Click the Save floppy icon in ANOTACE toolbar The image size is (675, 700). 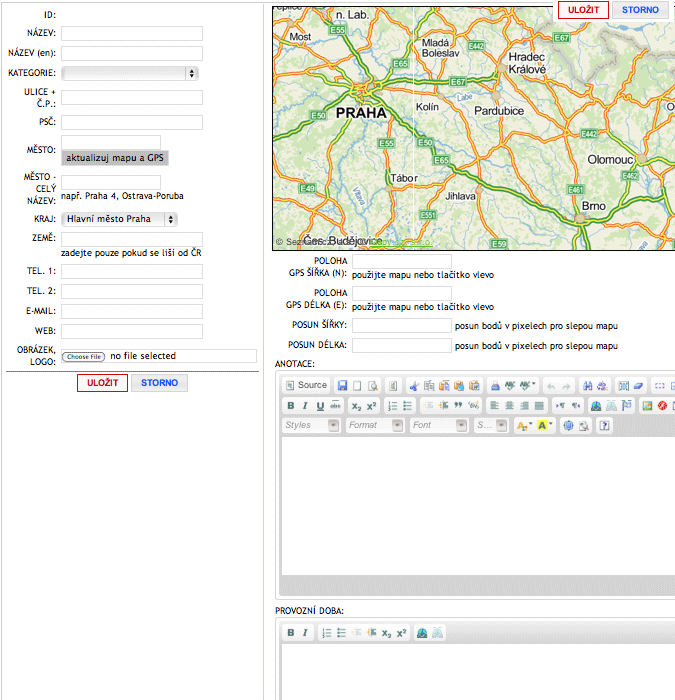343,385
